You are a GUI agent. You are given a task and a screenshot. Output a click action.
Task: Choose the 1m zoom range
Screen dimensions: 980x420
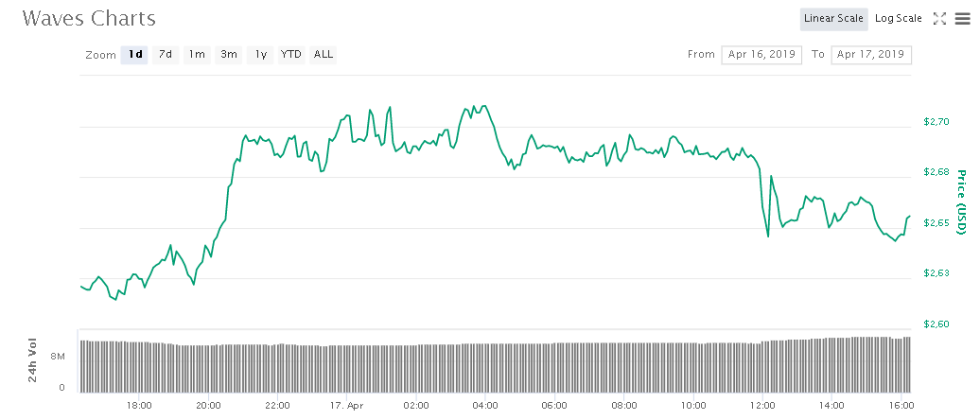coord(197,55)
